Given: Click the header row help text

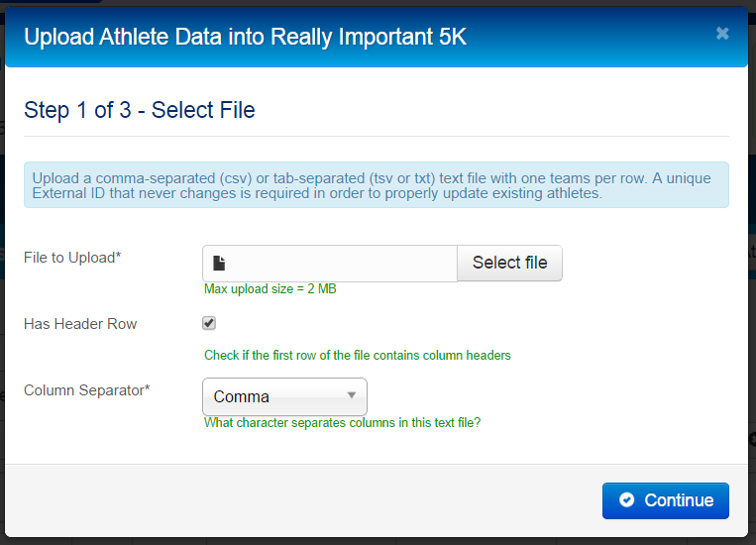Looking at the screenshot, I should (358, 356).
